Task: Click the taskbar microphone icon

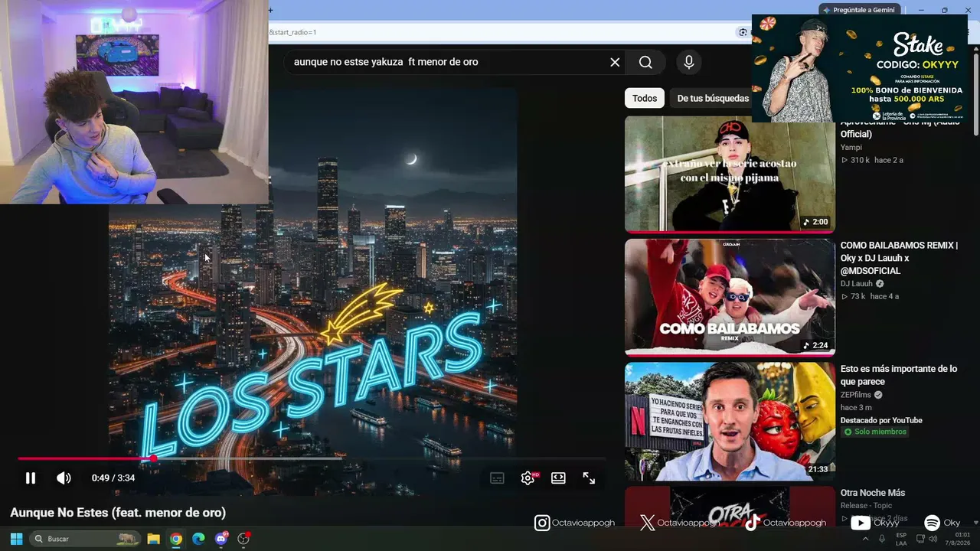Action: point(882,539)
